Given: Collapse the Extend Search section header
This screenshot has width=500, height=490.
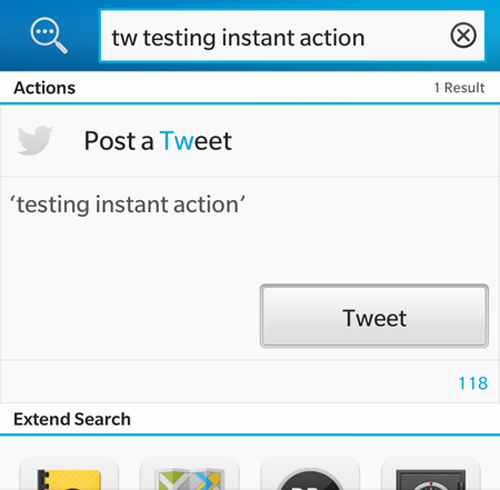Looking at the screenshot, I should tap(250, 419).
